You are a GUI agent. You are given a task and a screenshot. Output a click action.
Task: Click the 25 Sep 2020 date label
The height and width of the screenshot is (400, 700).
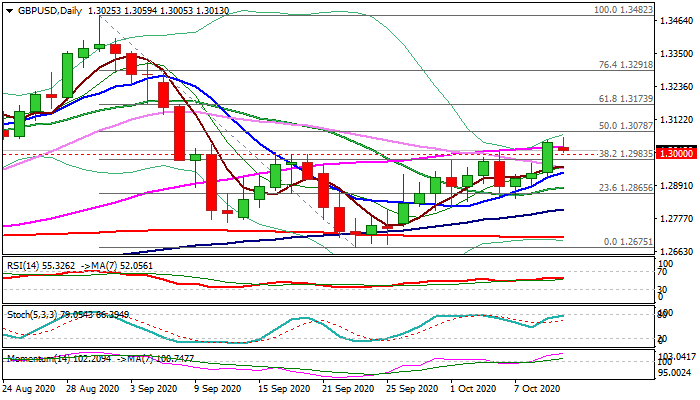click(x=413, y=389)
